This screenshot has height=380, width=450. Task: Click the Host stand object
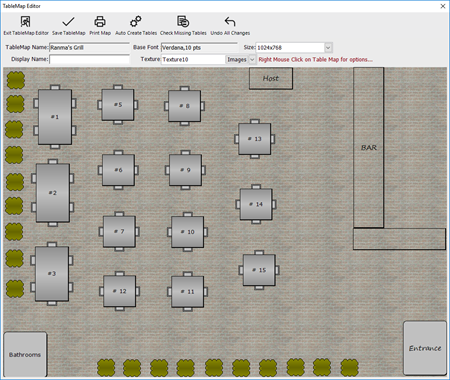tap(271, 78)
